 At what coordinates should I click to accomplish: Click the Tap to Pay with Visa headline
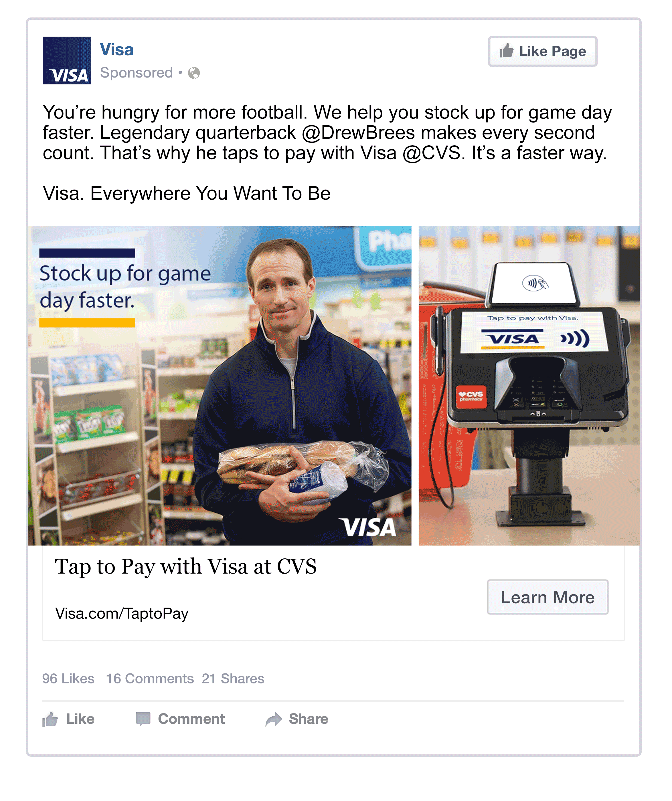pyautogui.click(x=185, y=566)
